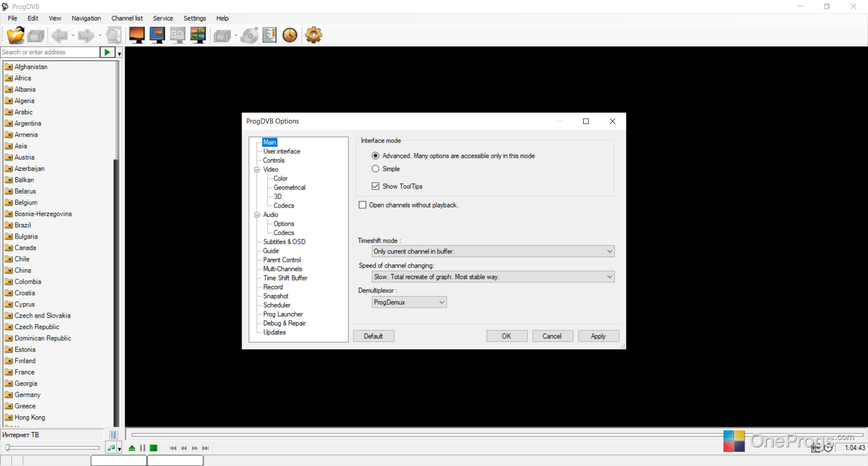
Task: Click the Search or enter address field
Action: [x=50, y=52]
